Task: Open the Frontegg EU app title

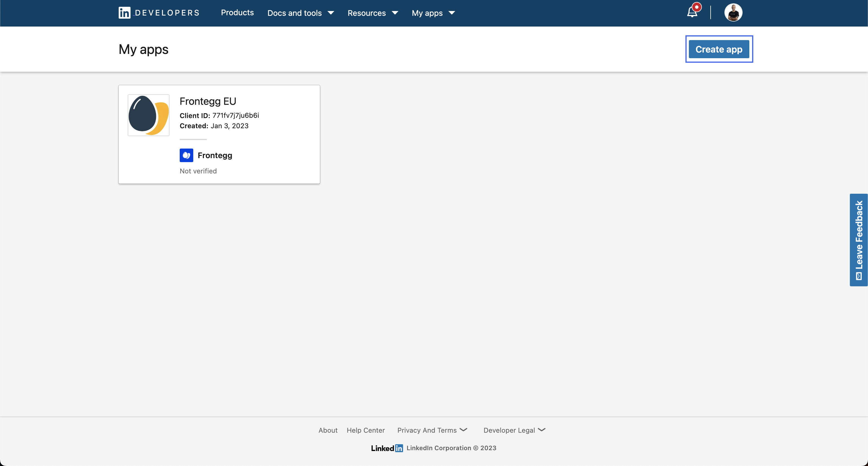Action: coord(208,101)
